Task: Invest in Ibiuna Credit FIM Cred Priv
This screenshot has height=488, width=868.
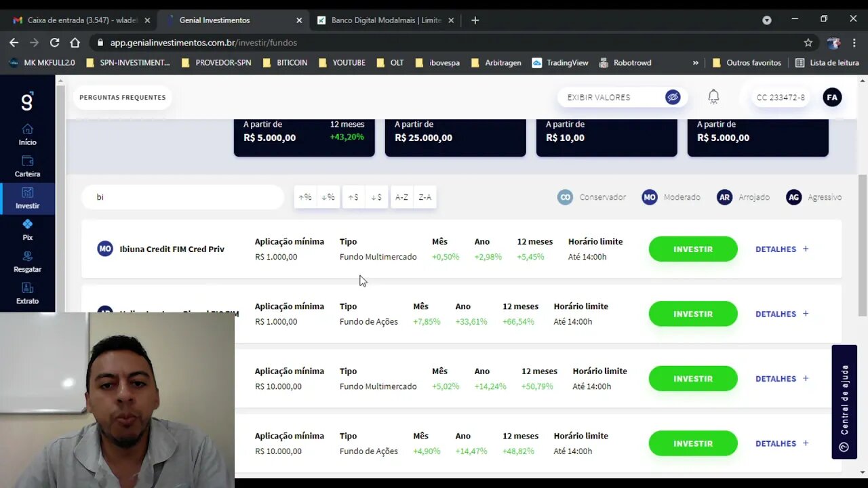Action: coord(693,249)
